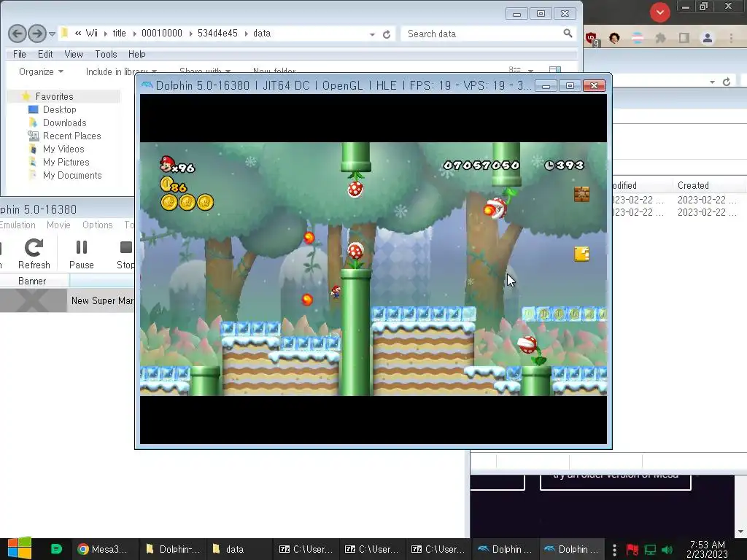
Task: Open the View menu in Explorer
Action: [x=74, y=54]
